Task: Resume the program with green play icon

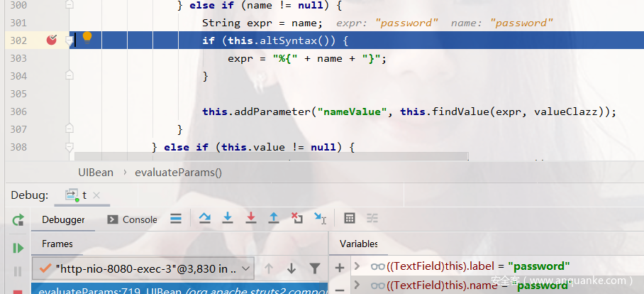Action: click(18, 248)
